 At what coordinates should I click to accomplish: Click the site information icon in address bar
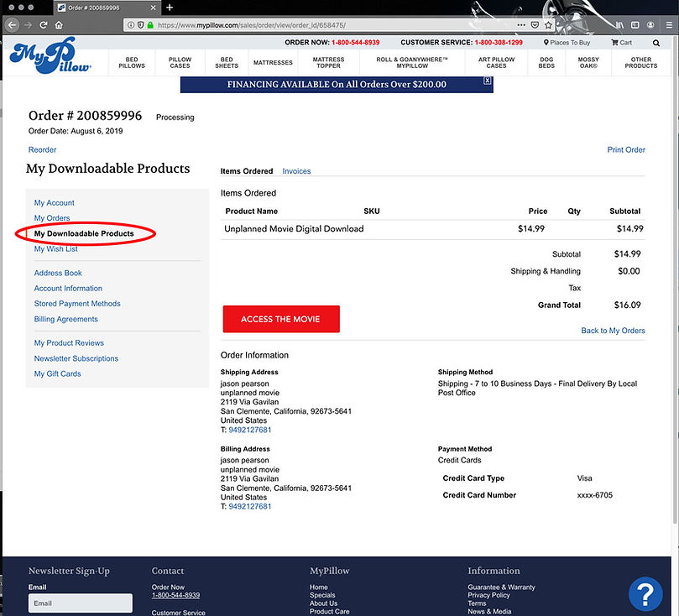131,25
